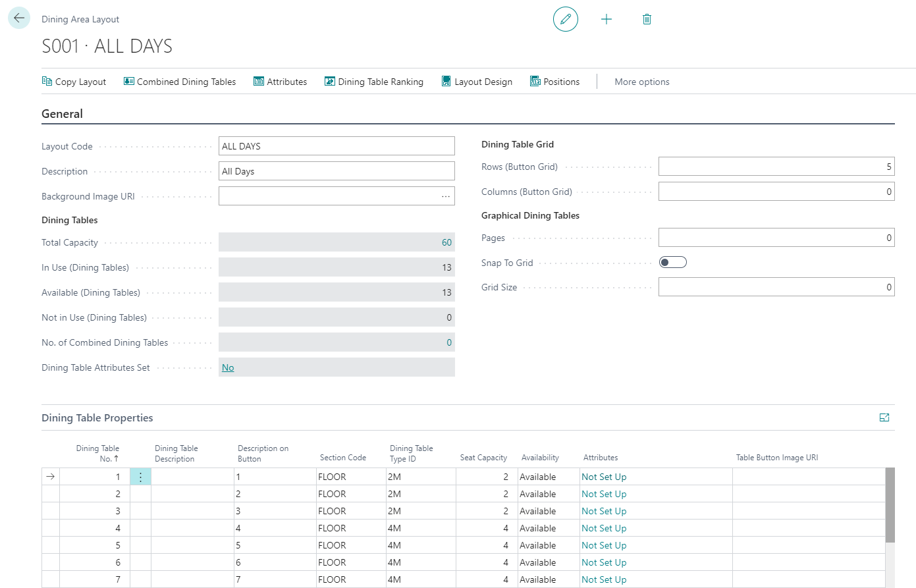This screenshot has width=916, height=588.
Task: Open Copy Layout action
Action: point(74,82)
